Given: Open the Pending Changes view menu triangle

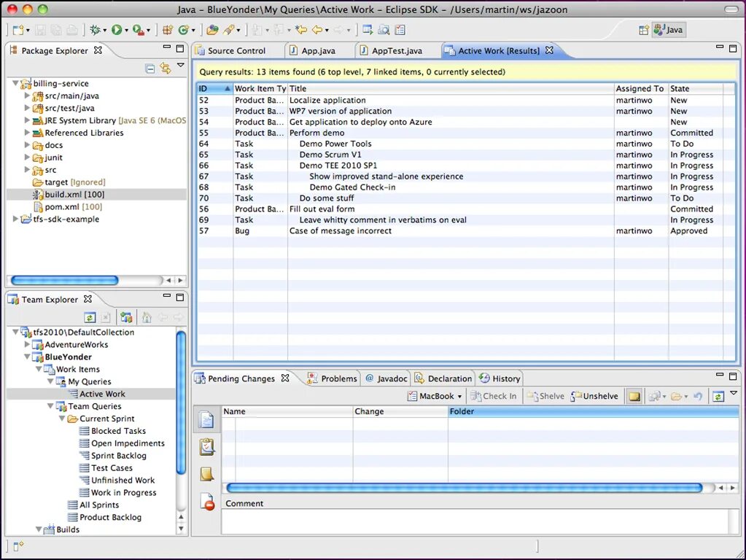Looking at the screenshot, I should point(734,393).
